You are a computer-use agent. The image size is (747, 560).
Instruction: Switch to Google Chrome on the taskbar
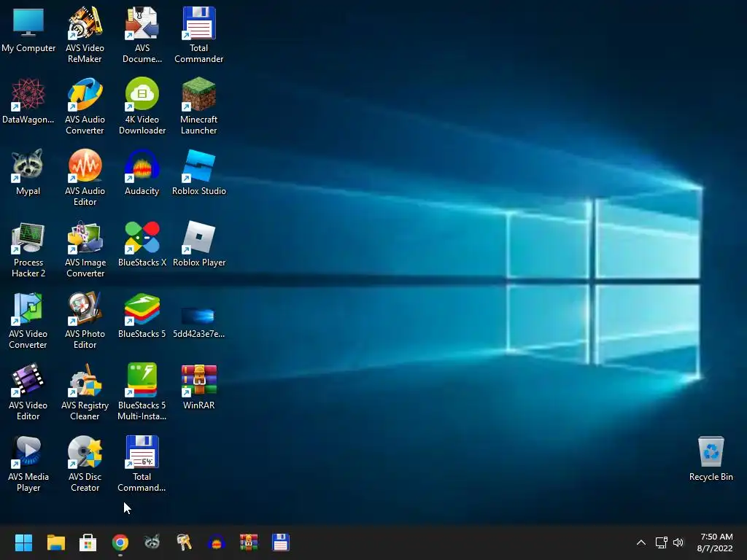[120, 542]
